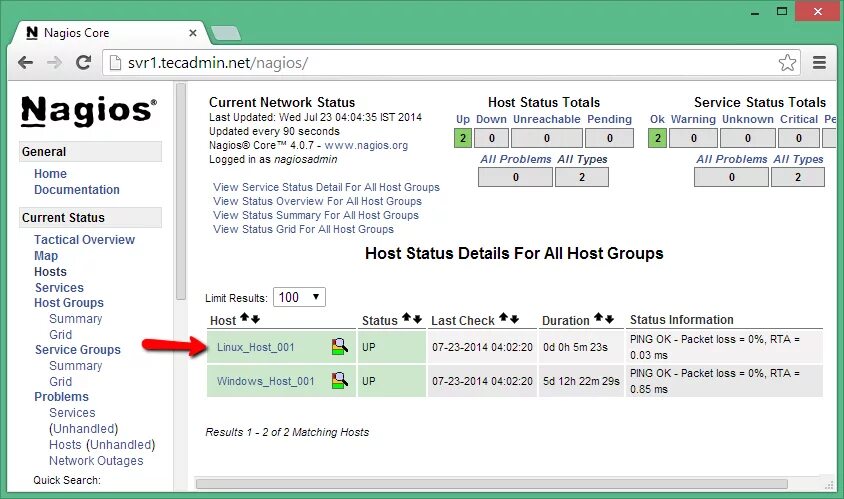View service details icon for Linux_Host_001
The height and width of the screenshot is (499, 844).
coord(339,347)
